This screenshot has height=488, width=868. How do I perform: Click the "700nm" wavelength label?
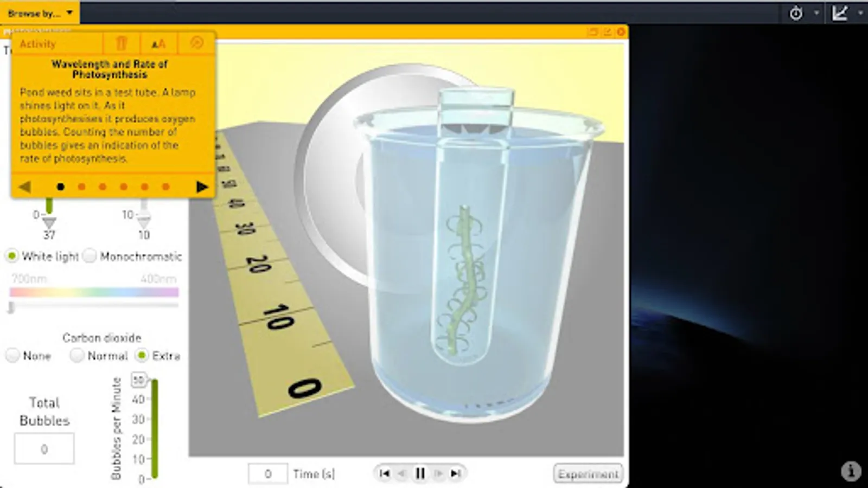click(x=29, y=279)
